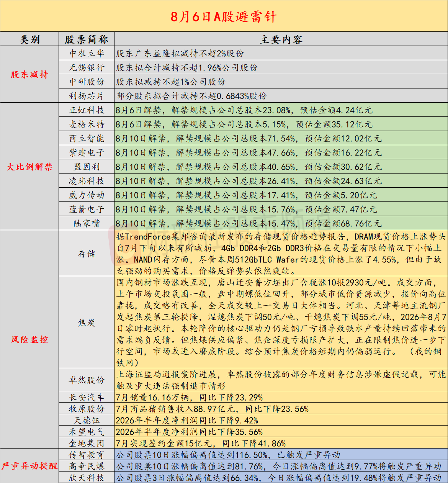Click the 欣天科技 stock cell
Viewport: 448px width, 483px height.
click(87, 478)
